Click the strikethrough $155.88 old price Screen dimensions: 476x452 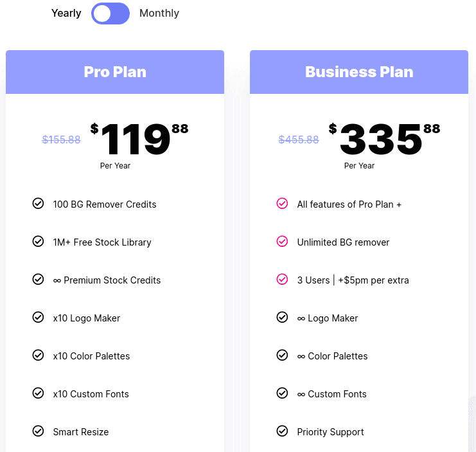pyautogui.click(x=61, y=140)
